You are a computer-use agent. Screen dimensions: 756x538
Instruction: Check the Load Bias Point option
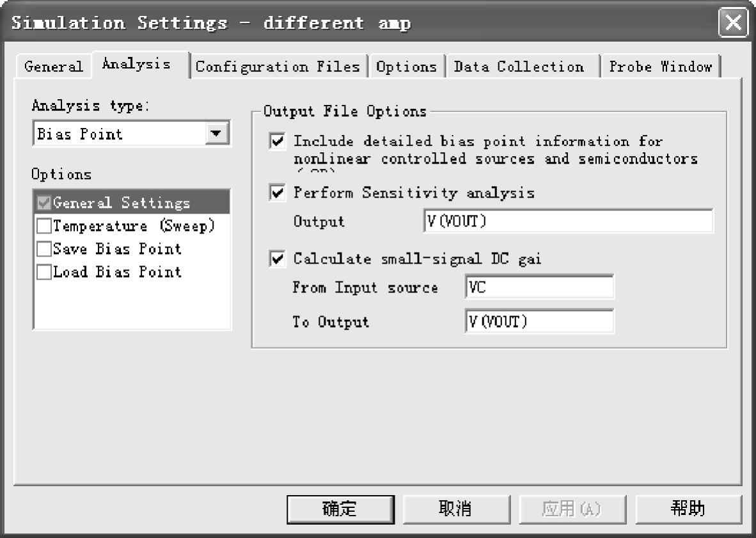tap(44, 272)
